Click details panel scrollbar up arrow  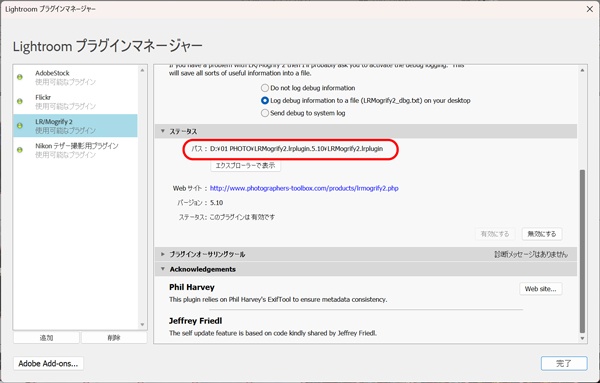pyautogui.click(x=582, y=70)
